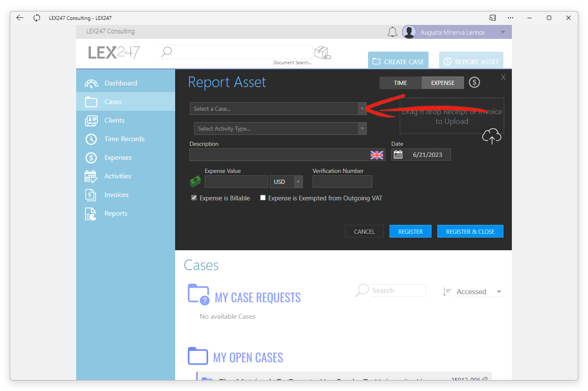Click the sort order icon beside Accessed

[447, 292]
